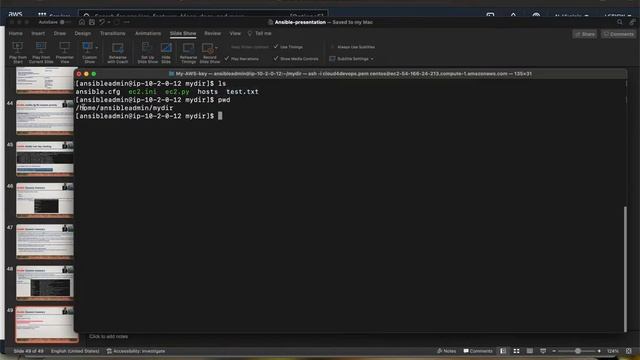Open the Animations ribbon tab
640x360 pixels.
click(148, 33)
